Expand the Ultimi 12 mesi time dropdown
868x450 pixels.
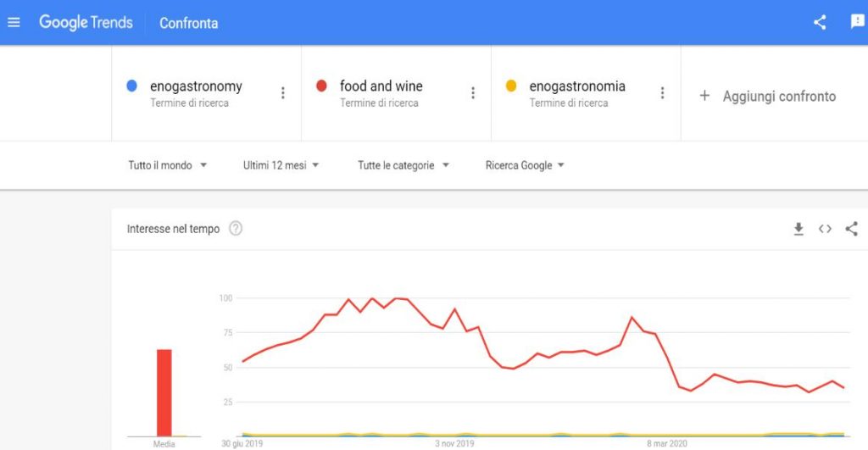tap(281, 165)
